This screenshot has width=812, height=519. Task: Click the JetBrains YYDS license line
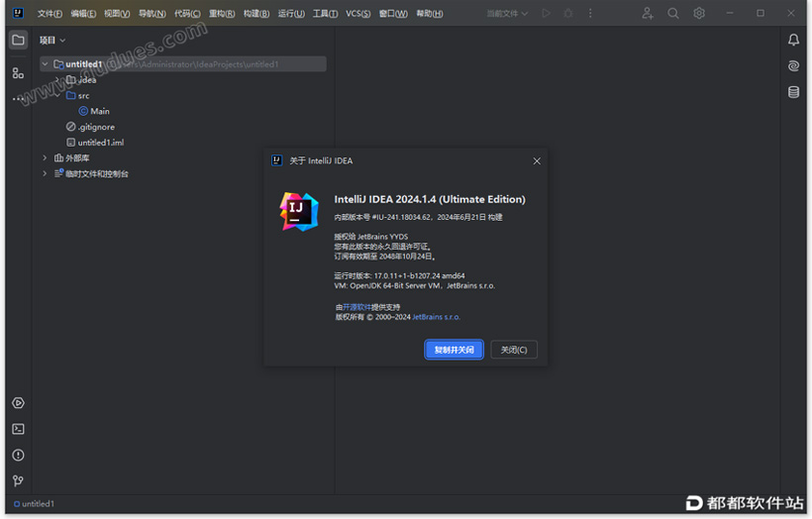[370, 237]
